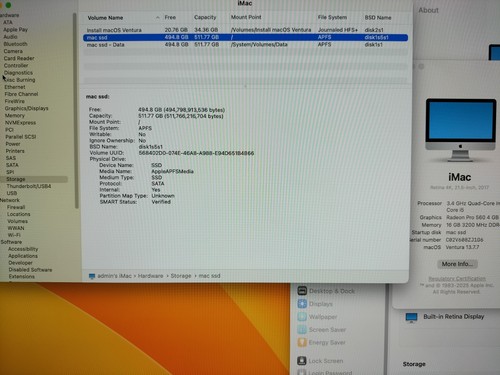Sort volumes by Free column
Image resolution: width=500 pixels, height=375 pixels.
pos(170,17)
